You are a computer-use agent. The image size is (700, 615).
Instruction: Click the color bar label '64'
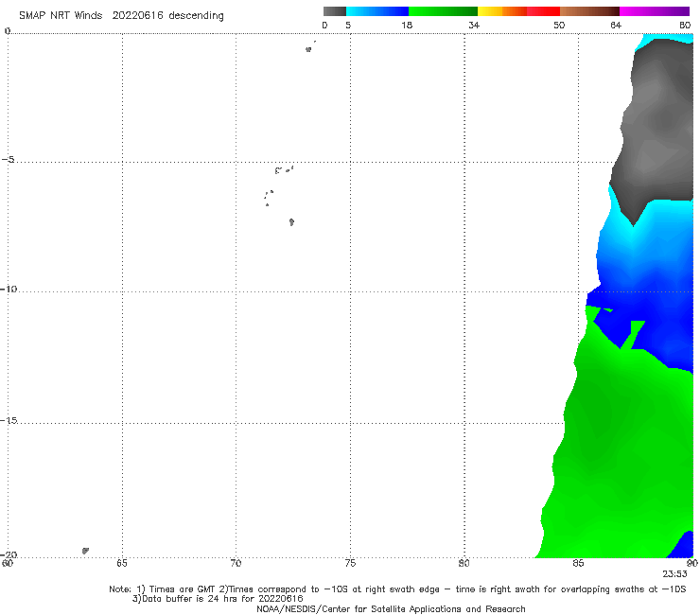616,26
